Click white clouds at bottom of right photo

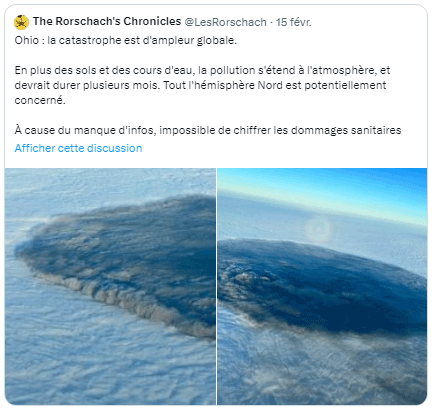point(322,373)
